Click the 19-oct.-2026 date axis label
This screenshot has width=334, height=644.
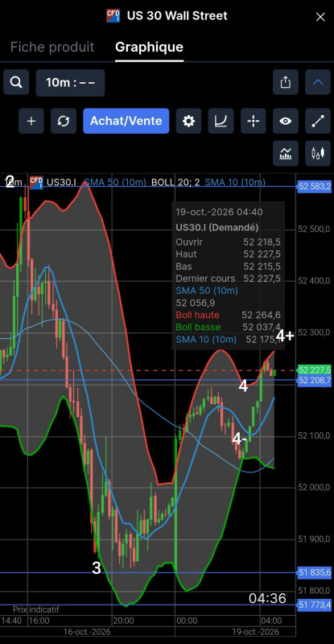click(256, 632)
